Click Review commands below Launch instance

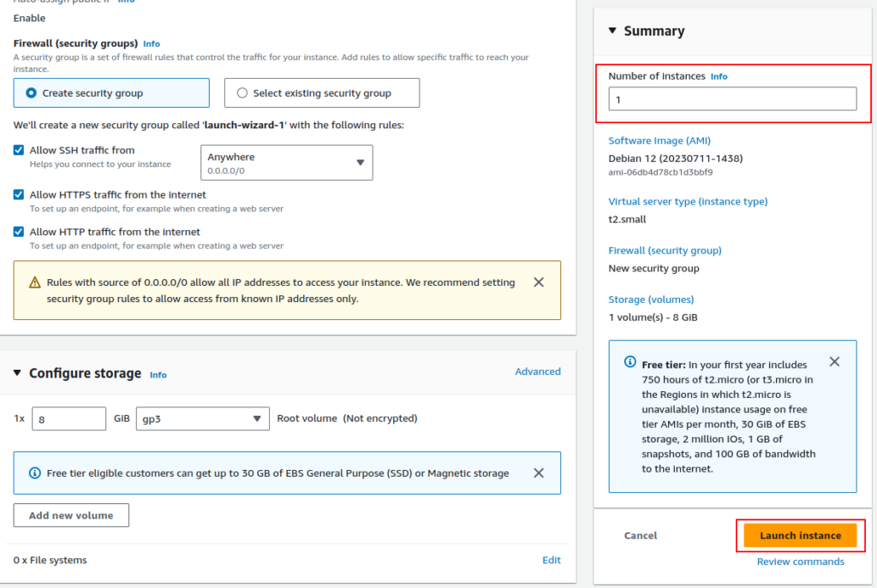point(800,561)
